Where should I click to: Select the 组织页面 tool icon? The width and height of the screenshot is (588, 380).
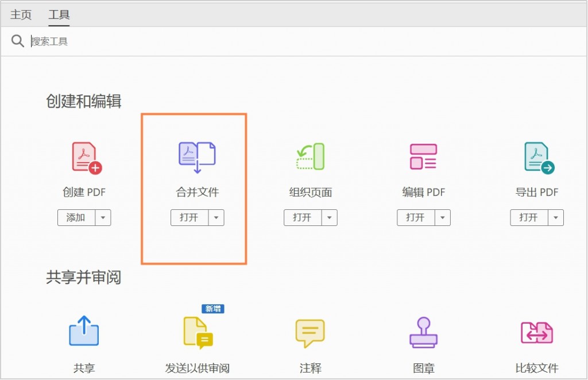point(310,155)
